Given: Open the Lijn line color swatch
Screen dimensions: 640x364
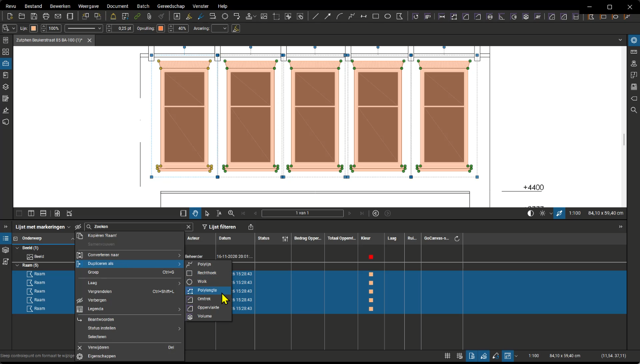Looking at the screenshot, I should click(x=33, y=28).
